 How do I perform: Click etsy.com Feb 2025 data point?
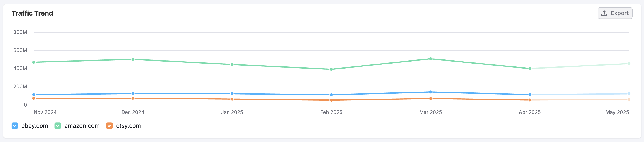point(331,100)
